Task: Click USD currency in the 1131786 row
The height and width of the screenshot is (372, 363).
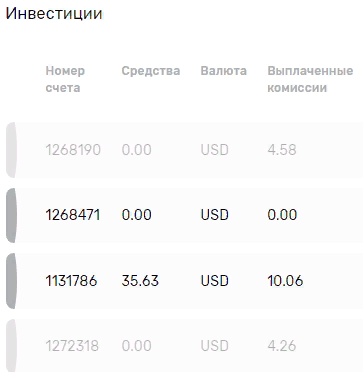Action: click(x=215, y=281)
